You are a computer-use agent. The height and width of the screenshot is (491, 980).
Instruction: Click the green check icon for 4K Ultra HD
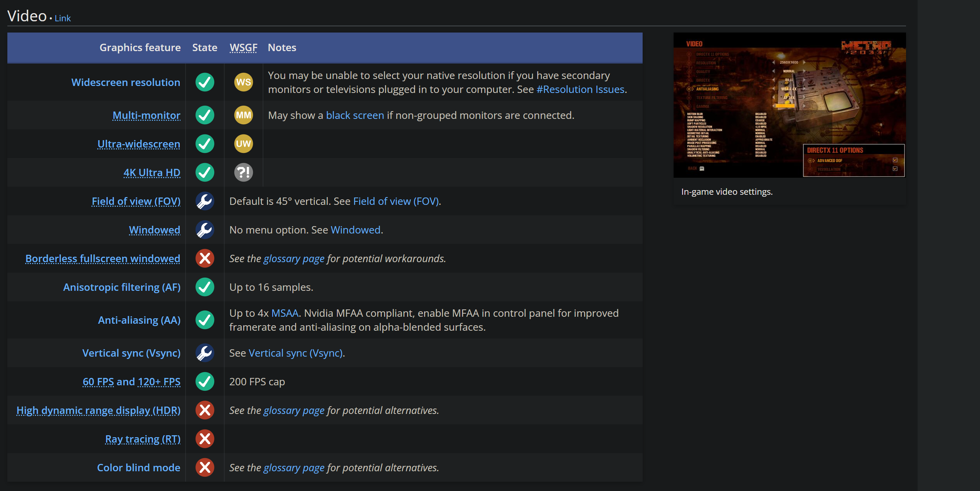click(x=205, y=172)
